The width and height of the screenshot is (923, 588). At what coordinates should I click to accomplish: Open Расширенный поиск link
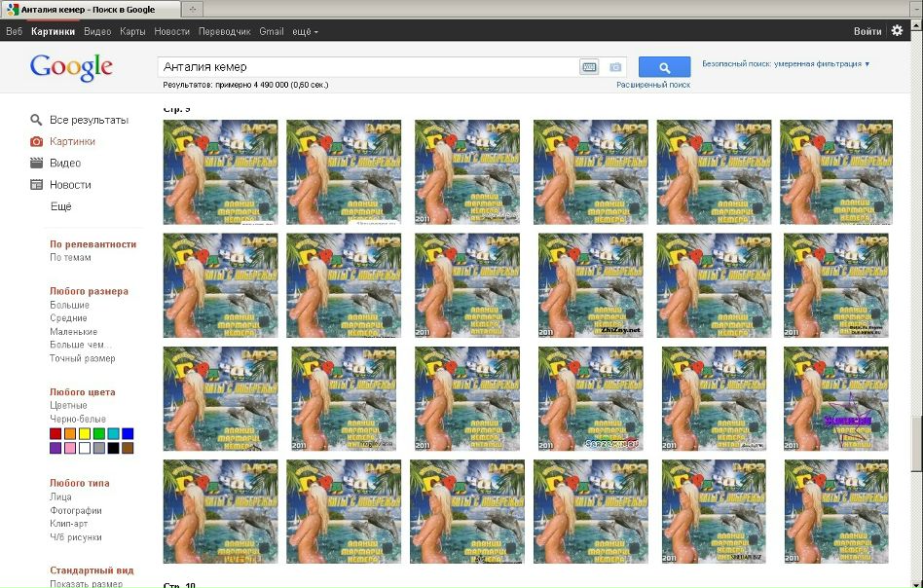pos(653,85)
